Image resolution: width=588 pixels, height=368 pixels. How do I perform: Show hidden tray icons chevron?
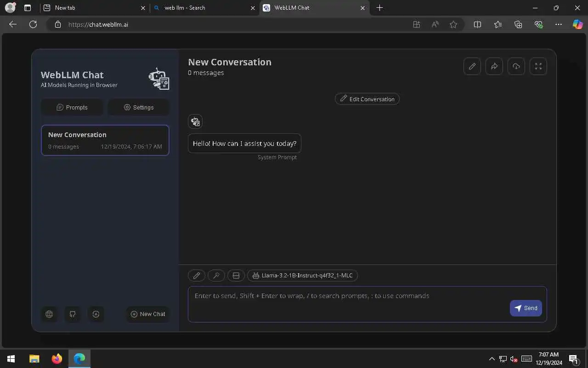[492, 359]
